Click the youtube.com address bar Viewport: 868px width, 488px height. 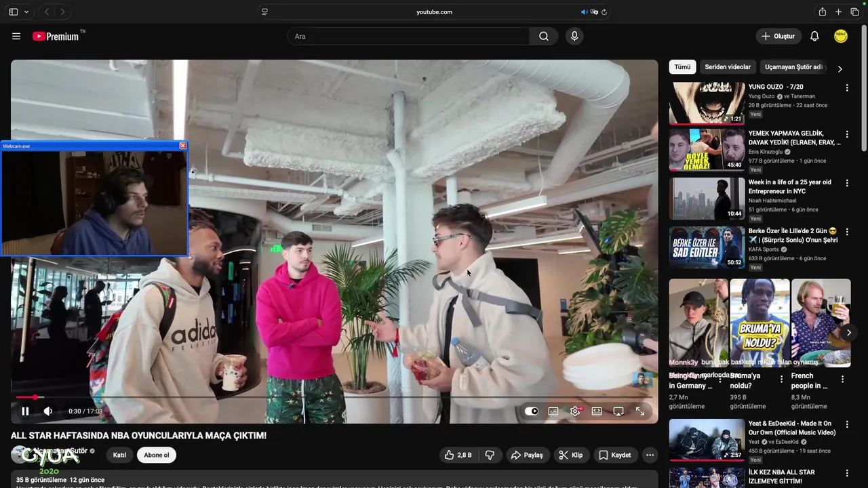[434, 12]
